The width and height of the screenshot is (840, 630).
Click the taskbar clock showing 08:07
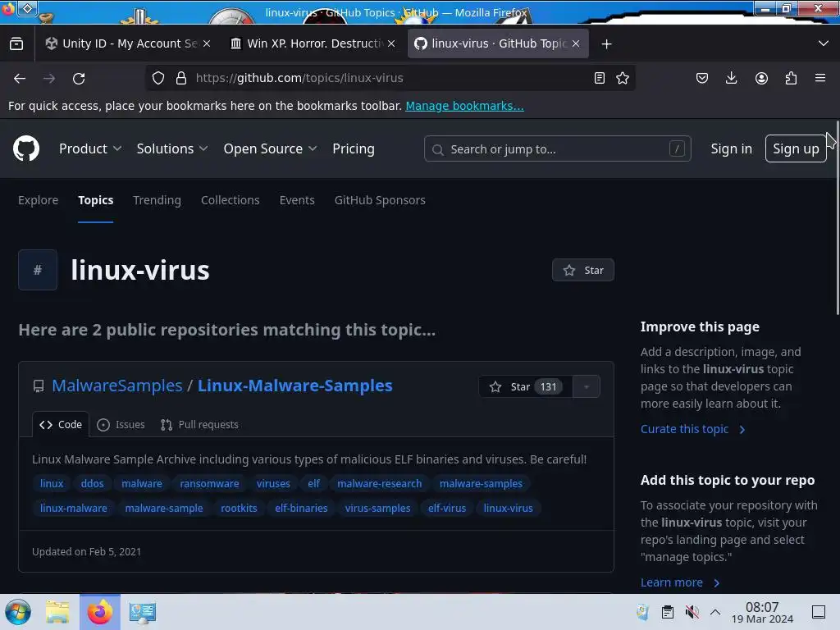click(x=762, y=612)
